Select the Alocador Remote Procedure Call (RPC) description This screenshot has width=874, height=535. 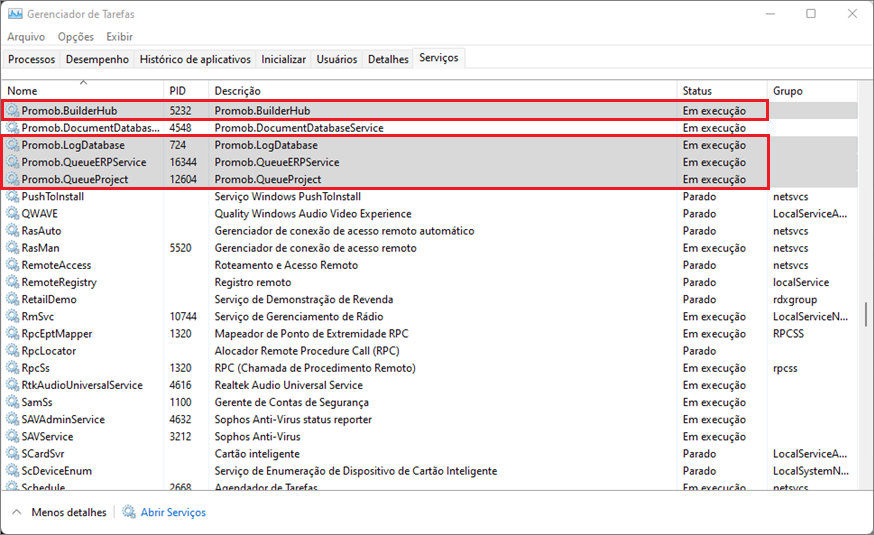pos(307,351)
